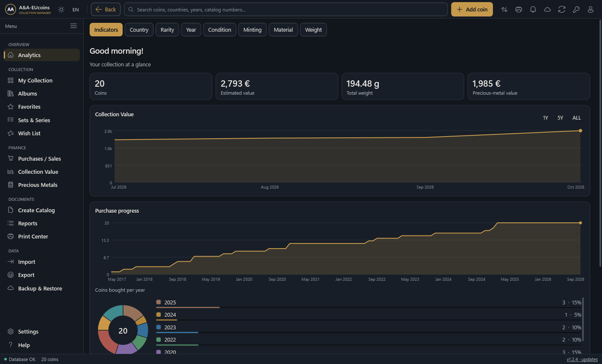The image size is (602, 364).
Task: Open Print Center from the sidebar
Action: pos(41,236)
